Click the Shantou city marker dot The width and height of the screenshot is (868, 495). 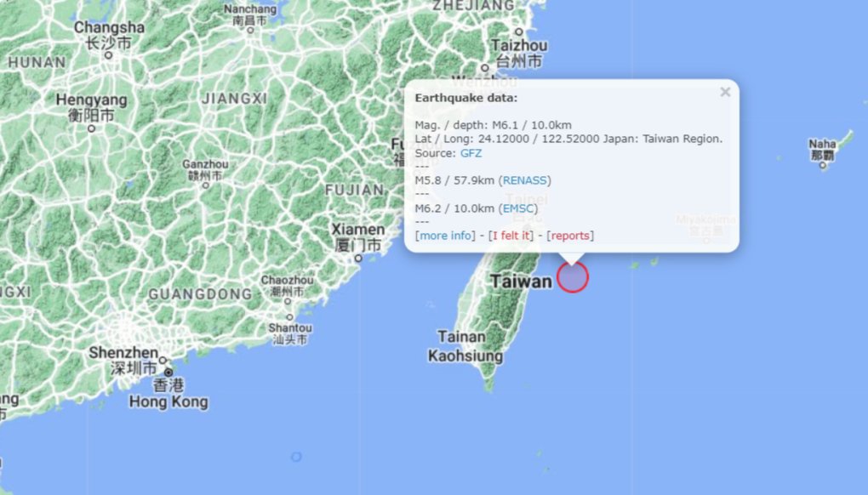(289, 317)
